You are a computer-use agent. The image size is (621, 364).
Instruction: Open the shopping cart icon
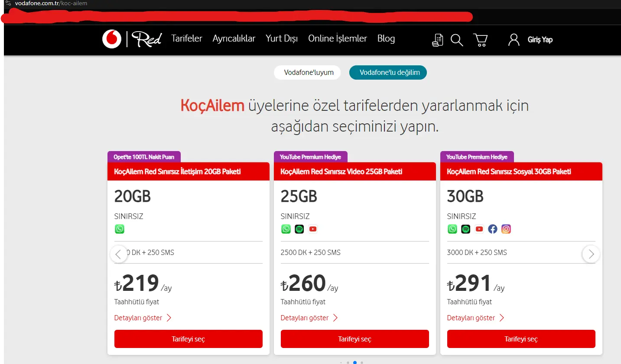pyautogui.click(x=480, y=40)
